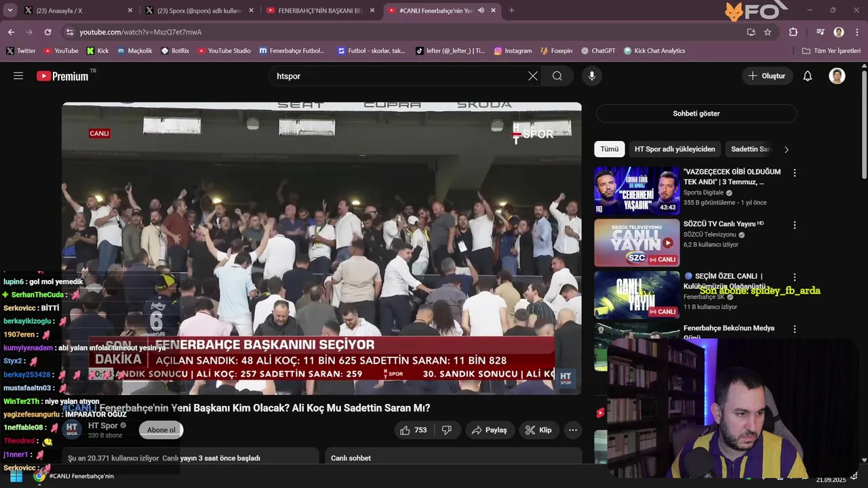Viewport: 868px width, 488px height.
Task: Open options for SÖZCÜ TV Canlı Yayını
Action: [795, 225]
